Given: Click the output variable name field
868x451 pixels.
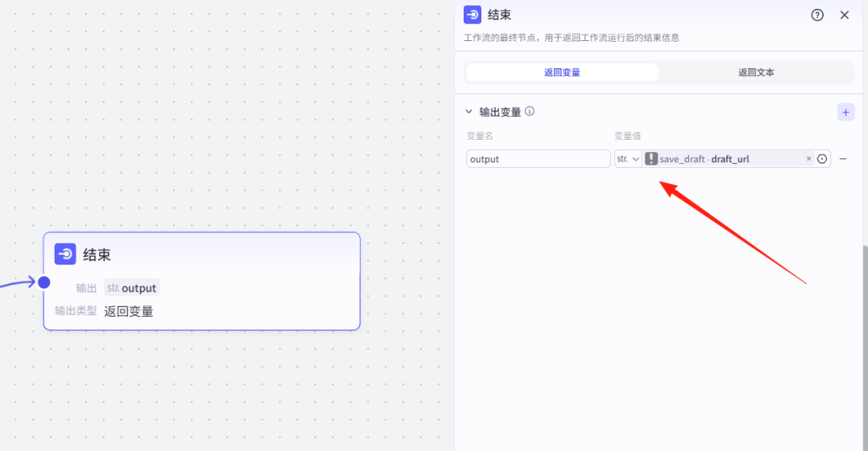Looking at the screenshot, I should [x=538, y=159].
